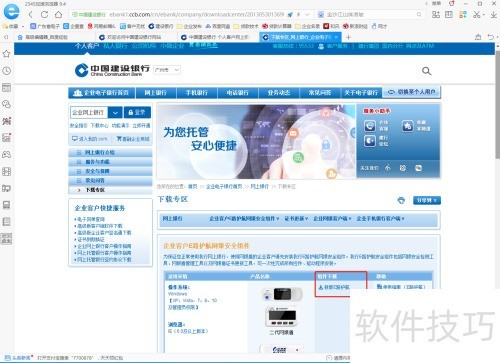500x363 pixels.
Task: Open 手机银行 navigation menu item
Action: (197, 93)
